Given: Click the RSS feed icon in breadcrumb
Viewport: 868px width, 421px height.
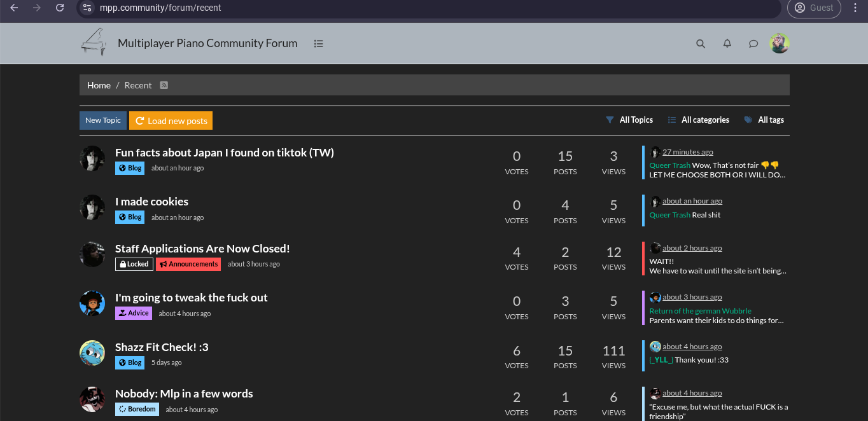Looking at the screenshot, I should click(x=164, y=85).
